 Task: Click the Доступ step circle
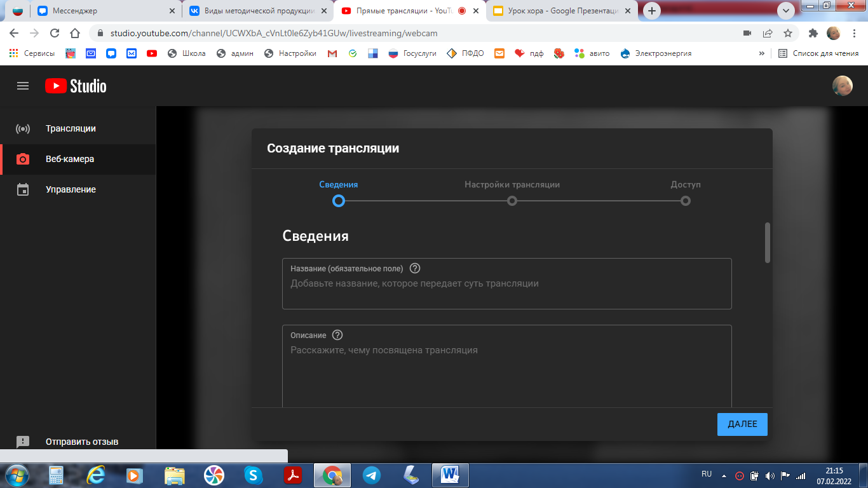point(686,201)
